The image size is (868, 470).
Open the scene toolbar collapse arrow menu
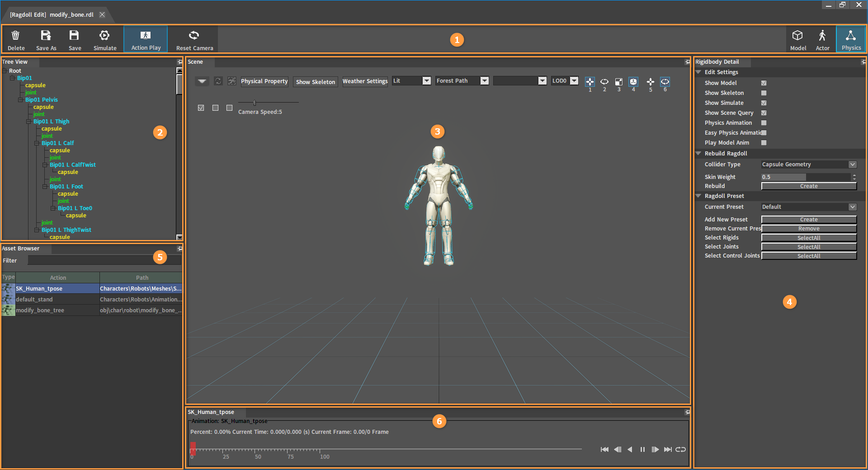[202, 81]
